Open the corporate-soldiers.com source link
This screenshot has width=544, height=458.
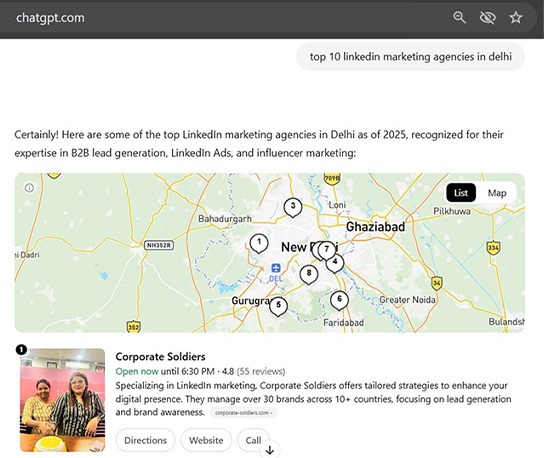[x=243, y=413]
